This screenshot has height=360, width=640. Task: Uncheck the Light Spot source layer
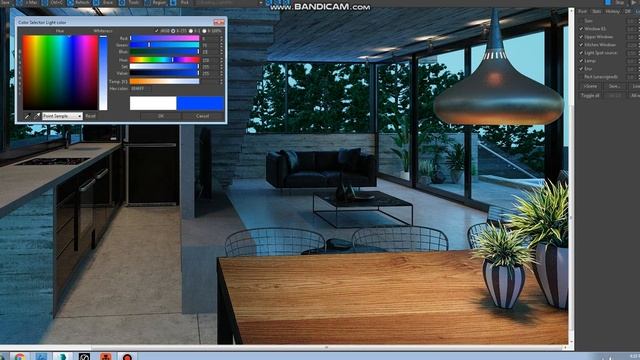tap(581, 53)
